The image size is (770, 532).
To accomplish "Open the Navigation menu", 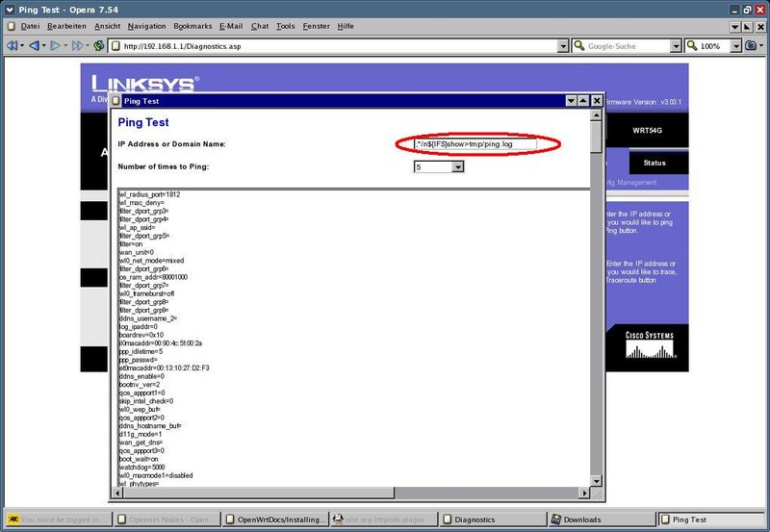I will [146, 26].
